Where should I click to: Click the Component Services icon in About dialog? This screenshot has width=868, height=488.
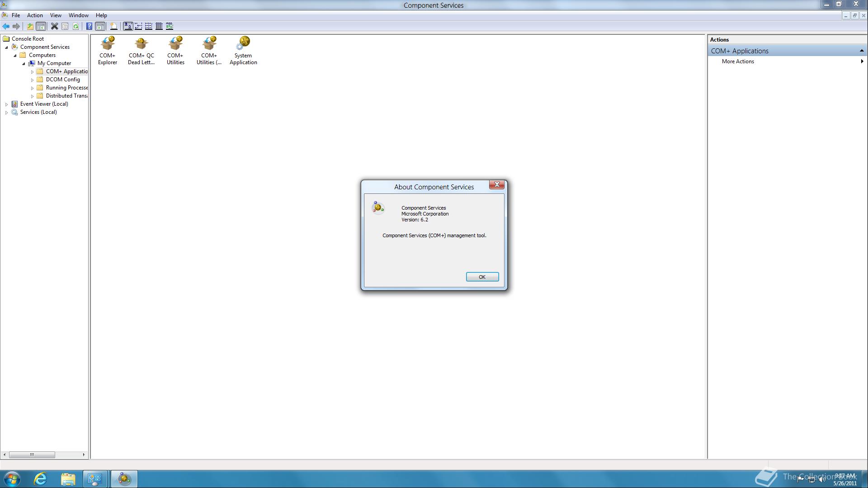coord(378,207)
